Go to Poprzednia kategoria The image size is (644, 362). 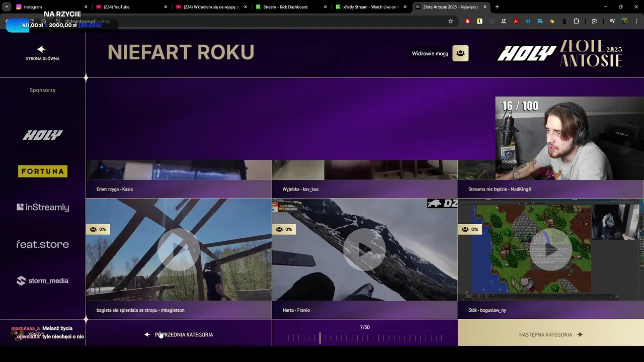pos(179,334)
